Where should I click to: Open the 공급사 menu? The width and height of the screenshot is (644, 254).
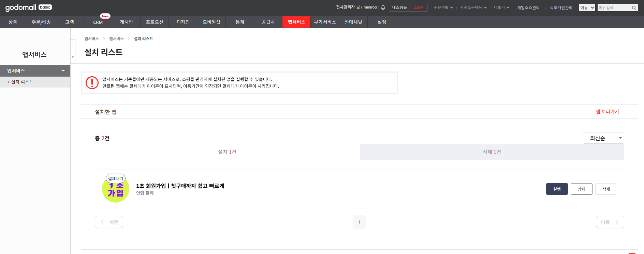click(x=268, y=22)
